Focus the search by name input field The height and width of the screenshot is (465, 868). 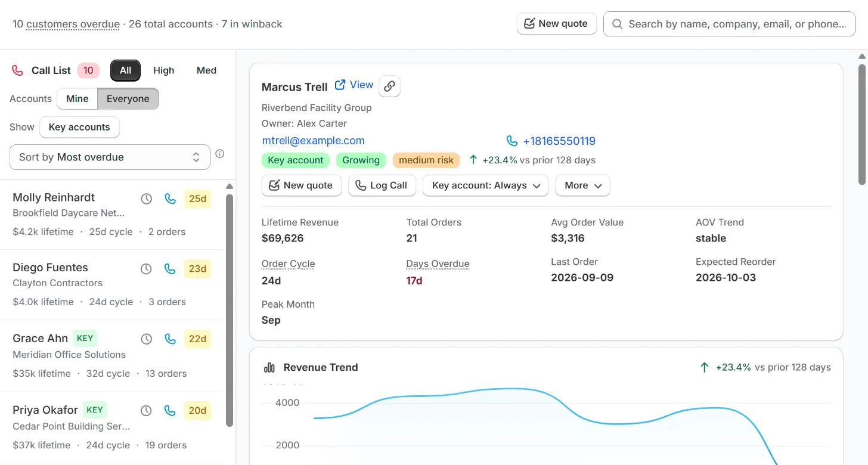730,24
